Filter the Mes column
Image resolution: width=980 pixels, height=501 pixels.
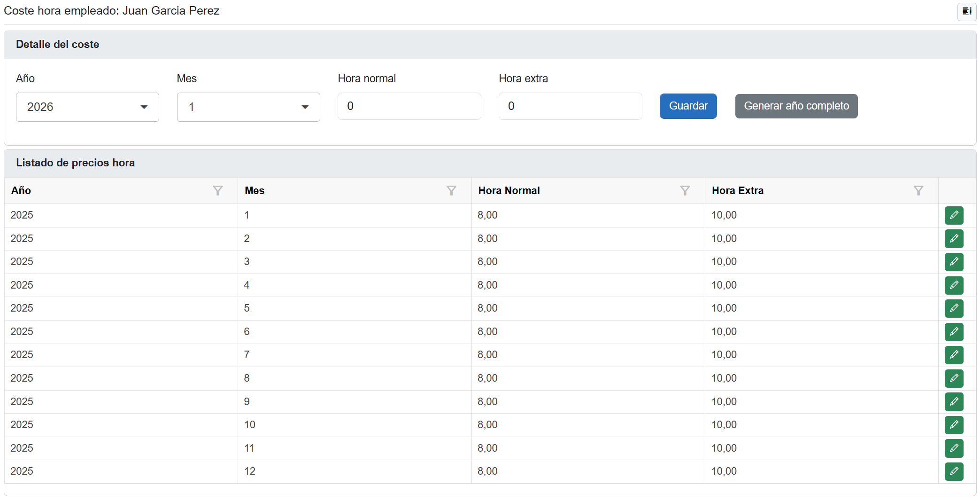click(451, 190)
